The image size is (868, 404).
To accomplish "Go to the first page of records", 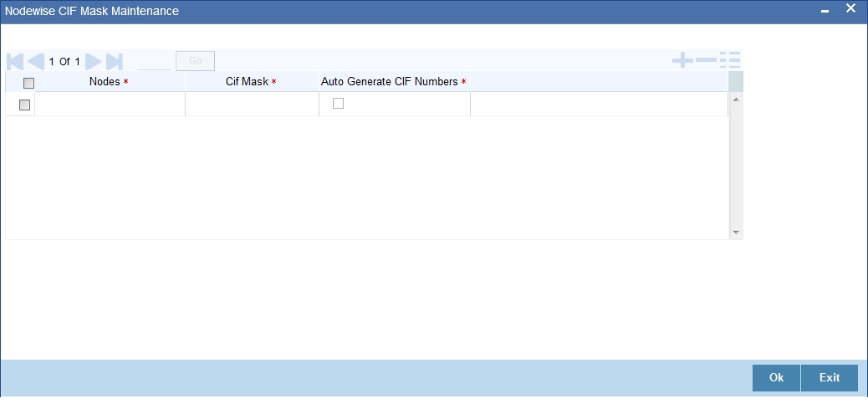I will 16,61.
